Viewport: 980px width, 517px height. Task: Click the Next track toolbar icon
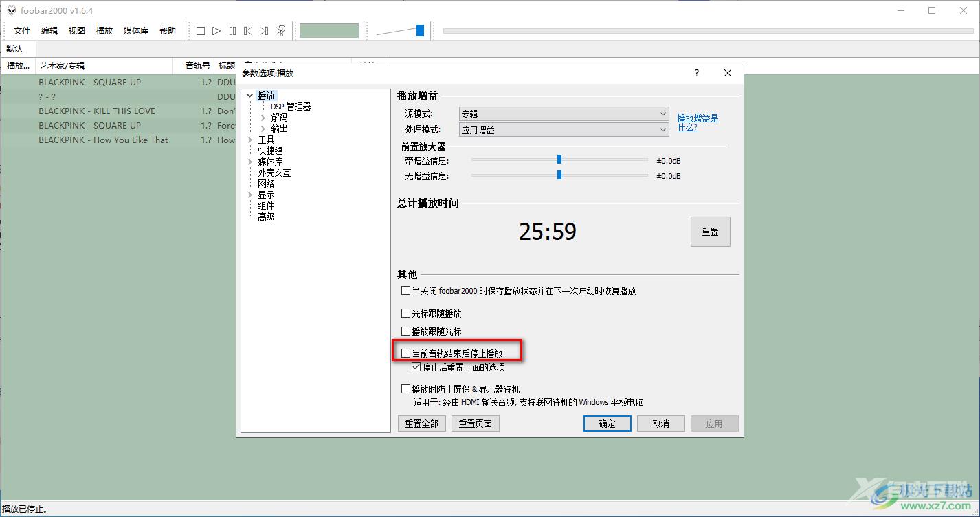coord(264,31)
